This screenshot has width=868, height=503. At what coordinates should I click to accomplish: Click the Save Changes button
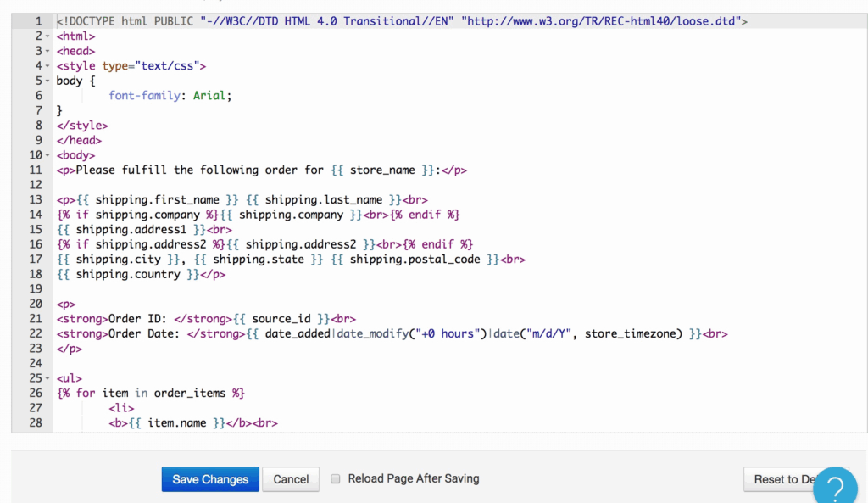210,479
